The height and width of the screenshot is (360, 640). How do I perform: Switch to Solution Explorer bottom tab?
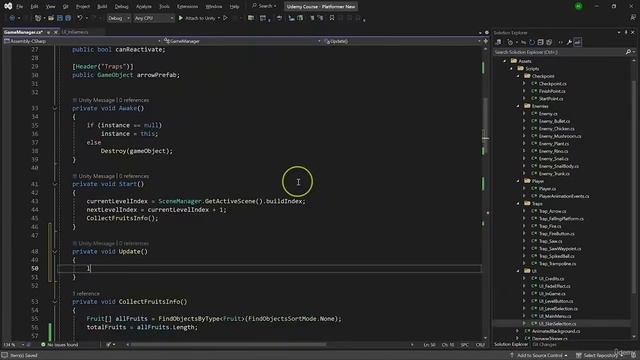pyautogui.click(x=511, y=344)
